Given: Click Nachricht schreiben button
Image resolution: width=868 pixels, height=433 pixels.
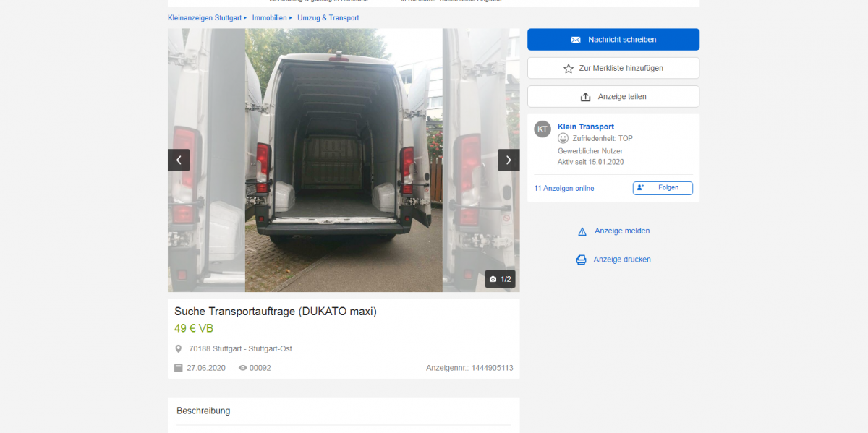Looking at the screenshot, I should point(613,40).
